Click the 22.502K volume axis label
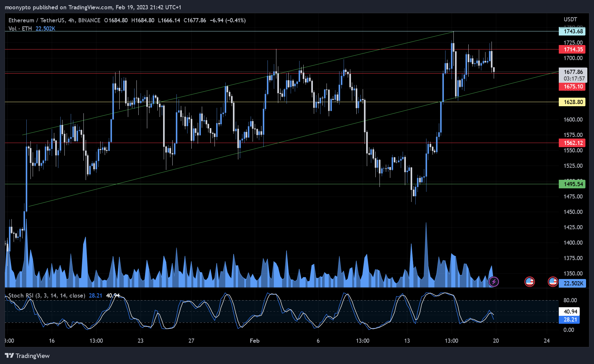The height and width of the screenshot is (364, 594). 572,283
